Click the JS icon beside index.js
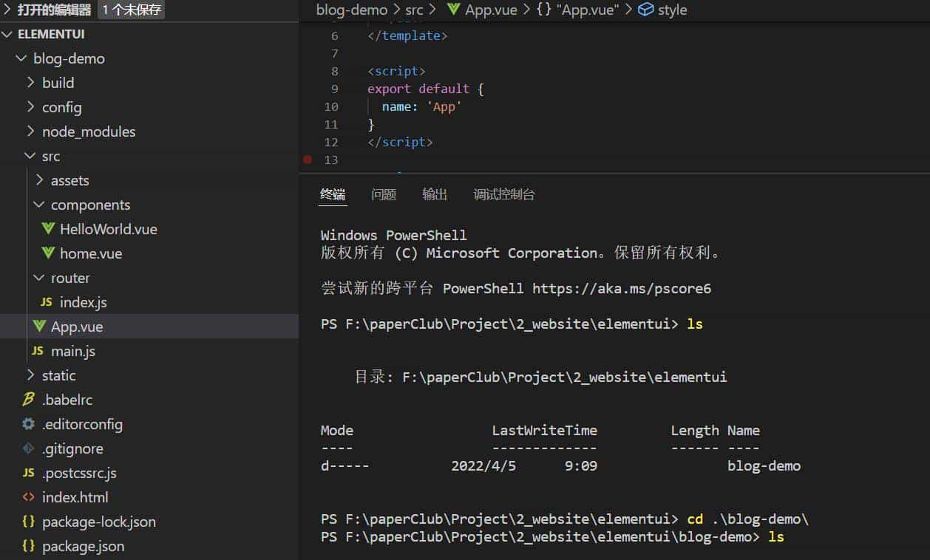 point(46,302)
